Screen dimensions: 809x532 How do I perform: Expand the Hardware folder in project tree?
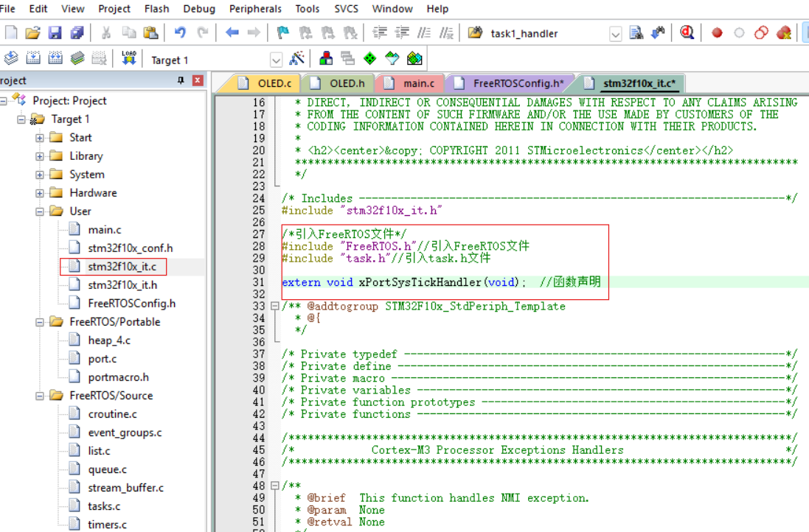(x=39, y=192)
